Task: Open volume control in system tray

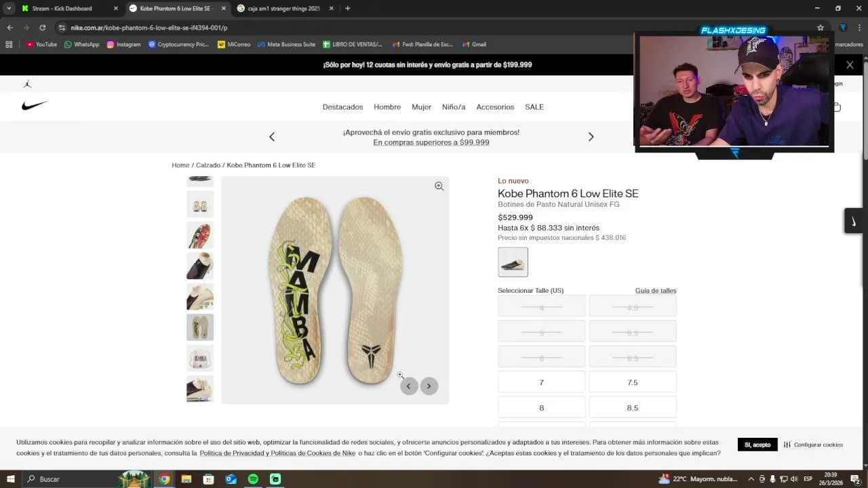Action: [x=794, y=479]
